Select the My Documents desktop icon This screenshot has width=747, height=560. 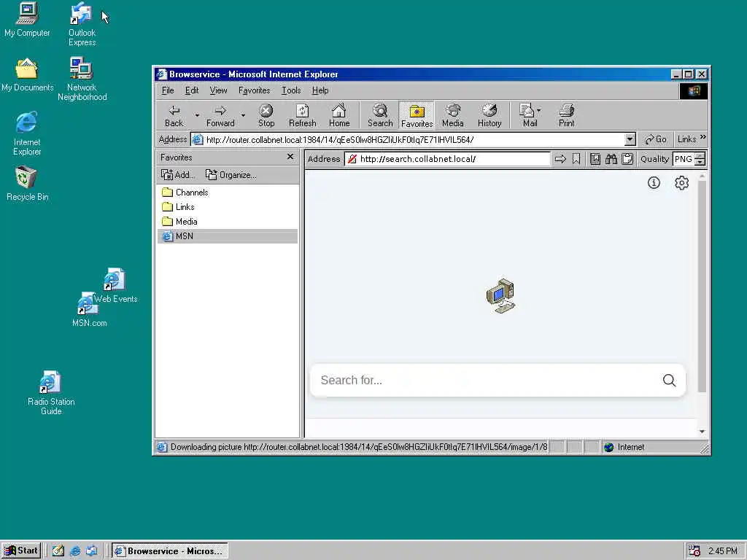pyautogui.click(x=27, y=75)
